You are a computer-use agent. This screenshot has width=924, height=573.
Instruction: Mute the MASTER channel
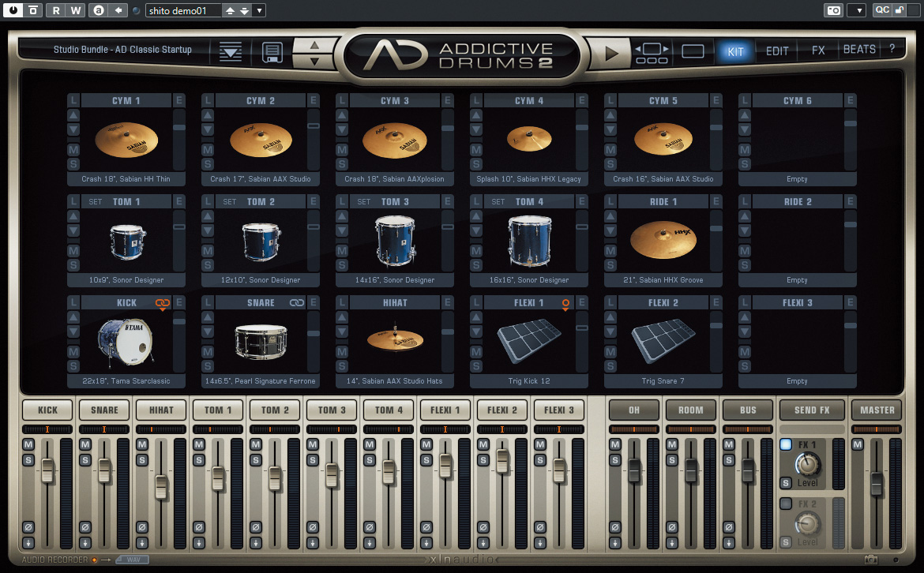tap(858, 444)
